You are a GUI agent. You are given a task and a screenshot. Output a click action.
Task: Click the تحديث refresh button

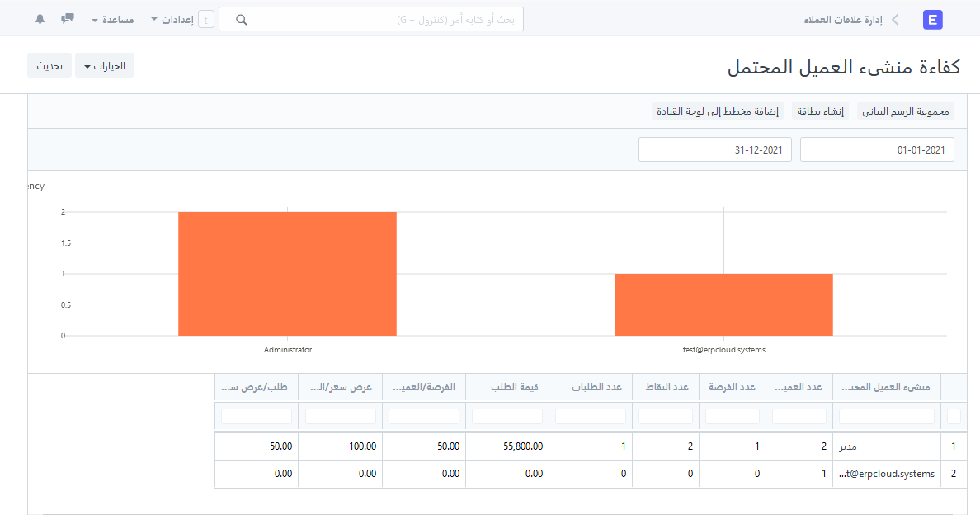coord(49,66)
